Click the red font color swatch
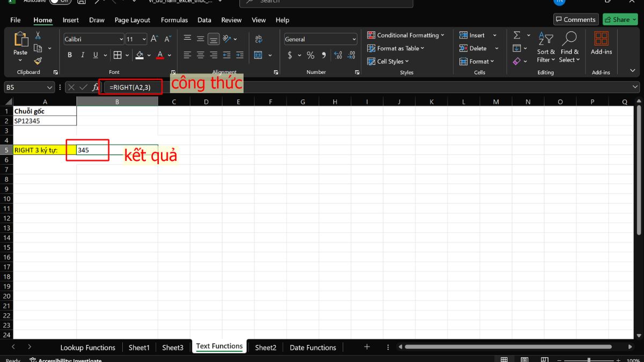This screenshot has width=644, height=362. tap(159, 55)
